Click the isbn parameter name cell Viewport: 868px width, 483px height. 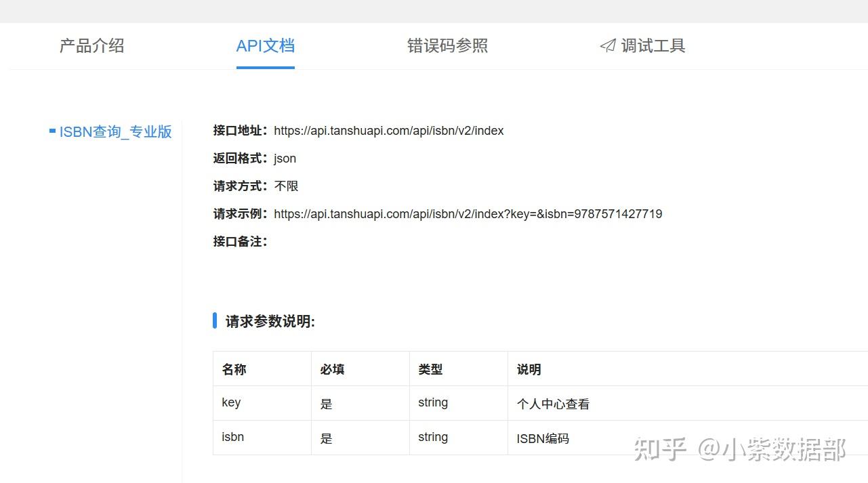pyautogui.click(x=262, y=438)
